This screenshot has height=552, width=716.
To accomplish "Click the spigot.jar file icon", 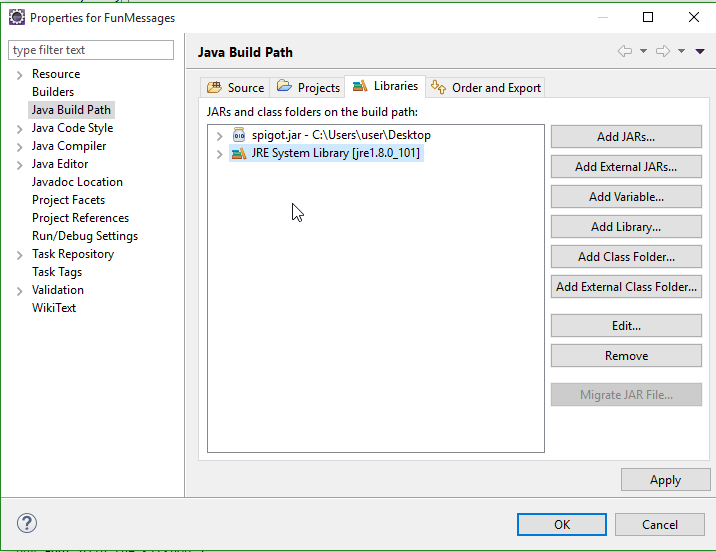I will [x=239, y=135].
